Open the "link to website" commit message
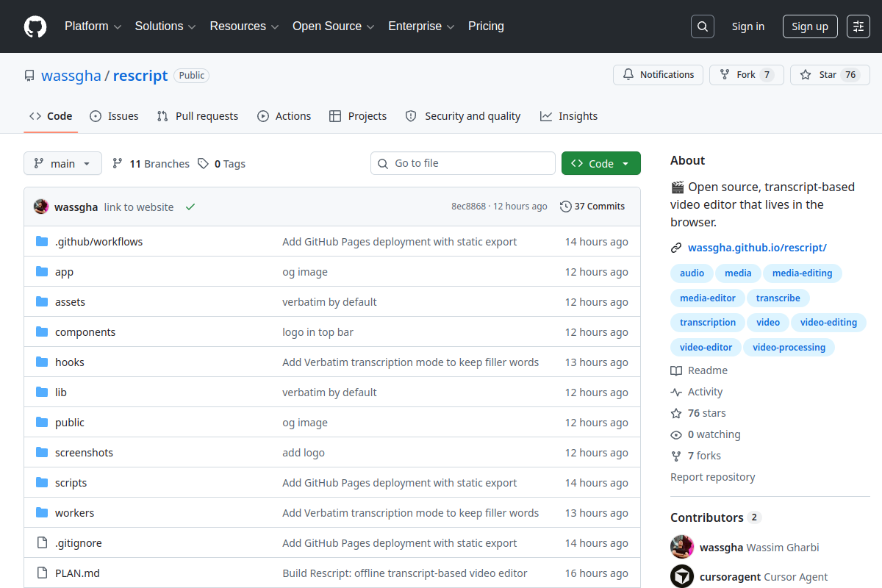Viewport: 882px width, 588px height. pyautogui.click(x=139, y=207)
